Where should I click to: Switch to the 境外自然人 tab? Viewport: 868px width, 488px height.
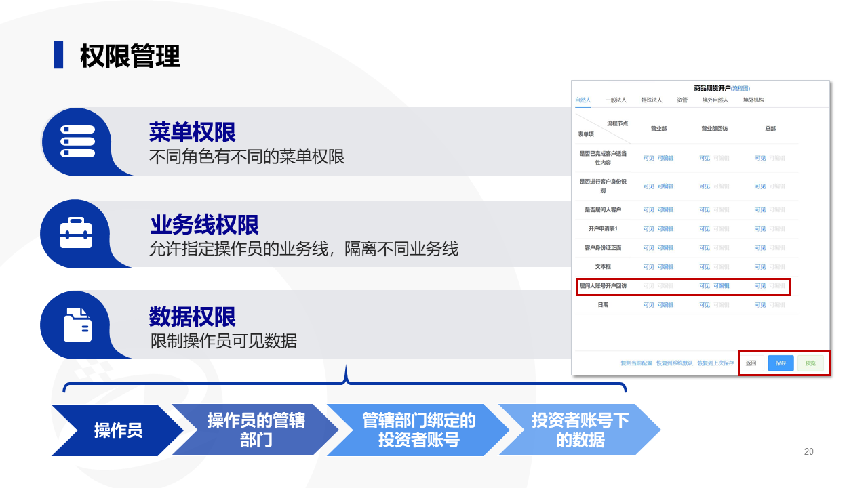pyautogui.click(x=715, y=100)
